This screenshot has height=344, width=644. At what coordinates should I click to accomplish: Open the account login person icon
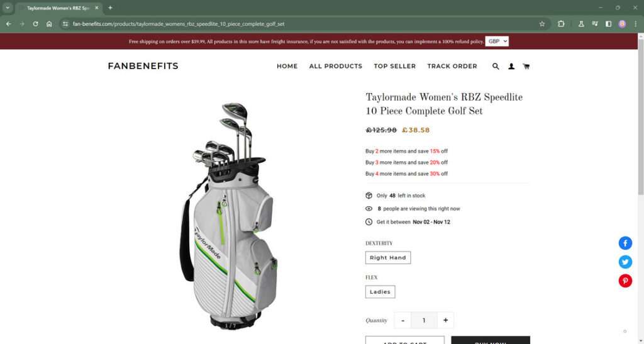point(511,66)
